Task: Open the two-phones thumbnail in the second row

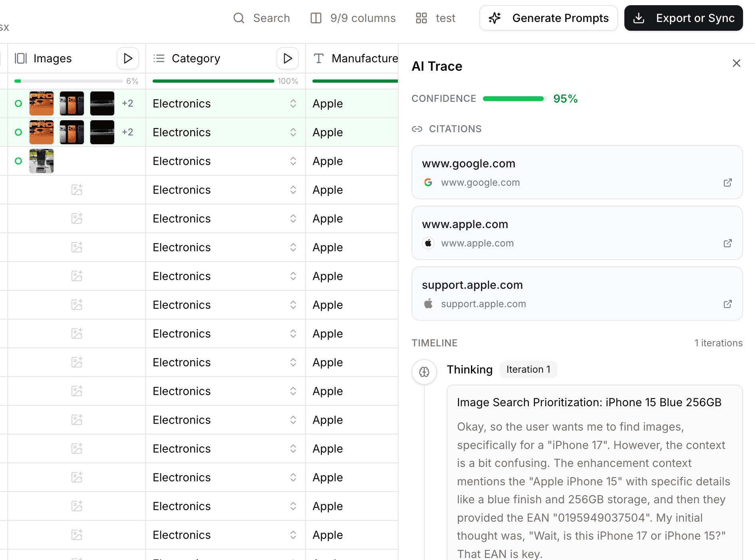Action: [x=72, y=132]
